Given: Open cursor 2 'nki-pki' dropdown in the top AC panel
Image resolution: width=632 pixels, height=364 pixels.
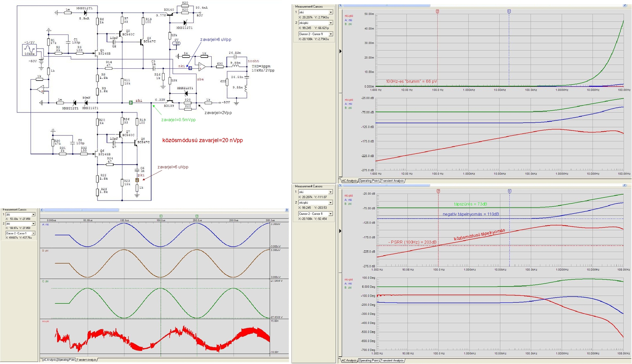Looking at the screenshot, I should click(x=331, y=23).
